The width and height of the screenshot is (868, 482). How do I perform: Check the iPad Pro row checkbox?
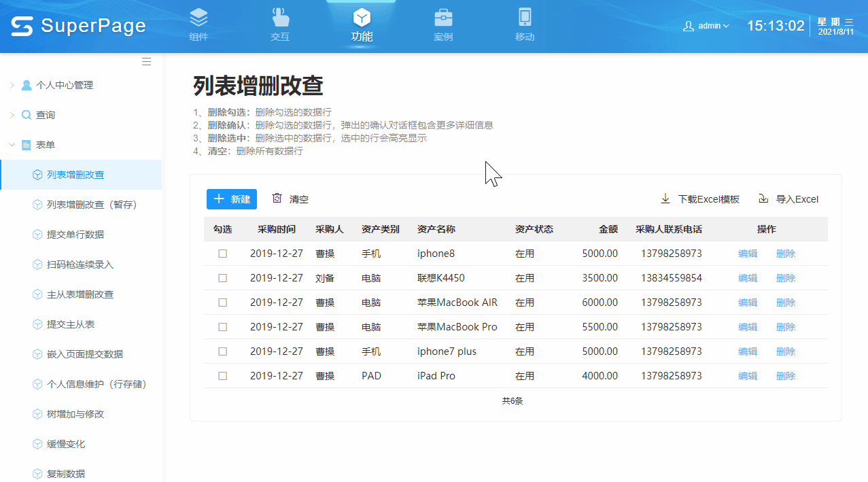[x=222, y=375]
